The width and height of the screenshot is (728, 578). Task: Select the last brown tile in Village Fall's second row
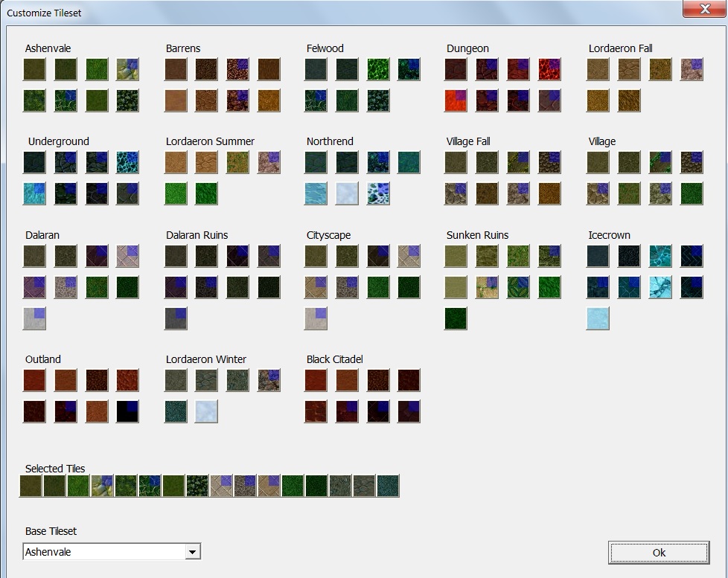tap(549, 193)
